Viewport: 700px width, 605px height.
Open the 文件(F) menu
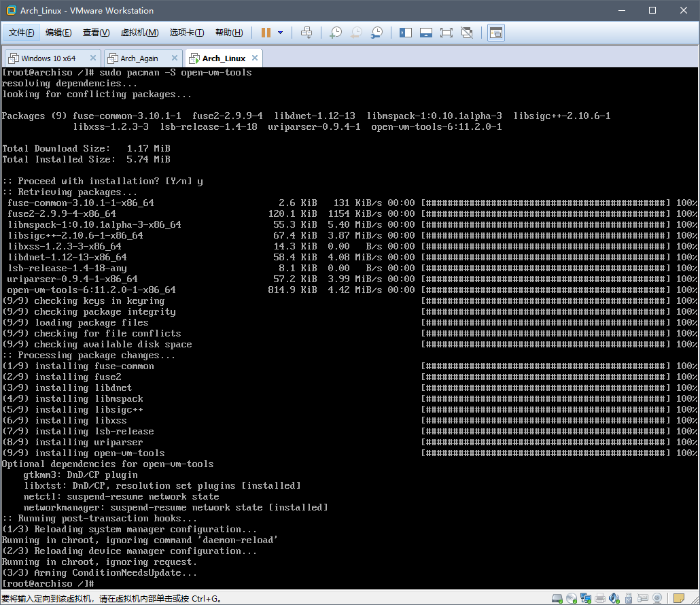click(x=21, y=33)
